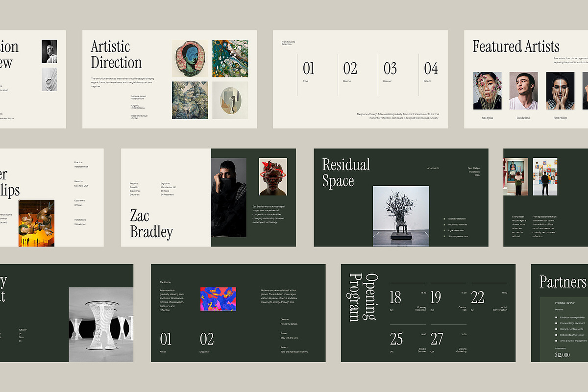Image resolution: width=588 pixels, height=392 pixels.
Task: Select the 'Digital Art' practice value
Action: point(166,183)
